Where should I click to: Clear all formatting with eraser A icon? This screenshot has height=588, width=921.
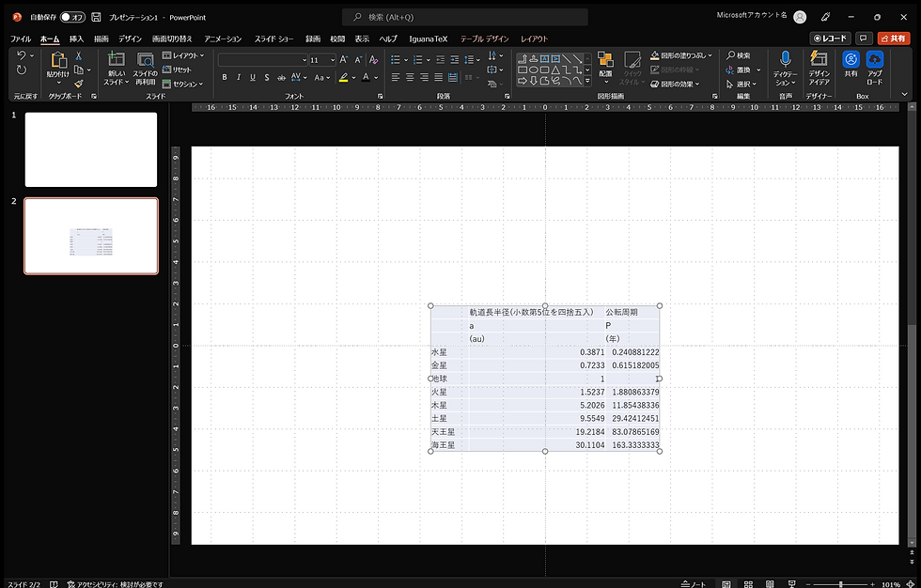point(373,60)
